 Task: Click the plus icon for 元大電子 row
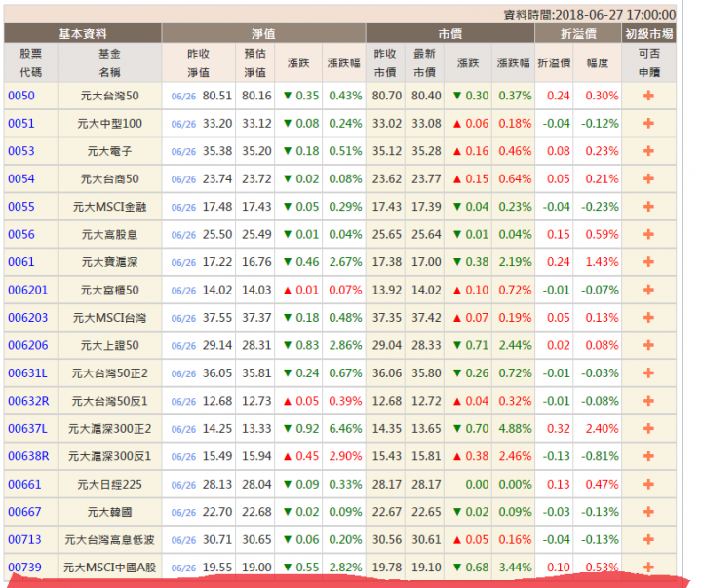(648, 151)
